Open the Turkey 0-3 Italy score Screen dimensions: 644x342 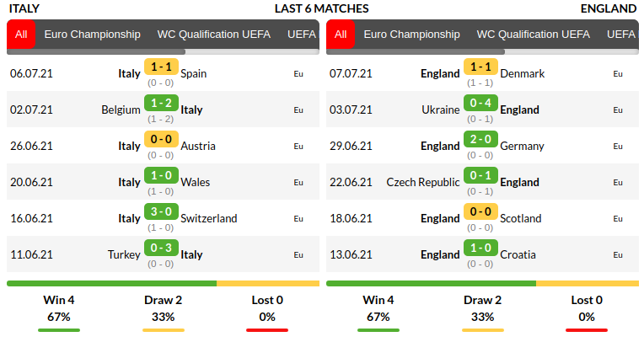[160, 248]
